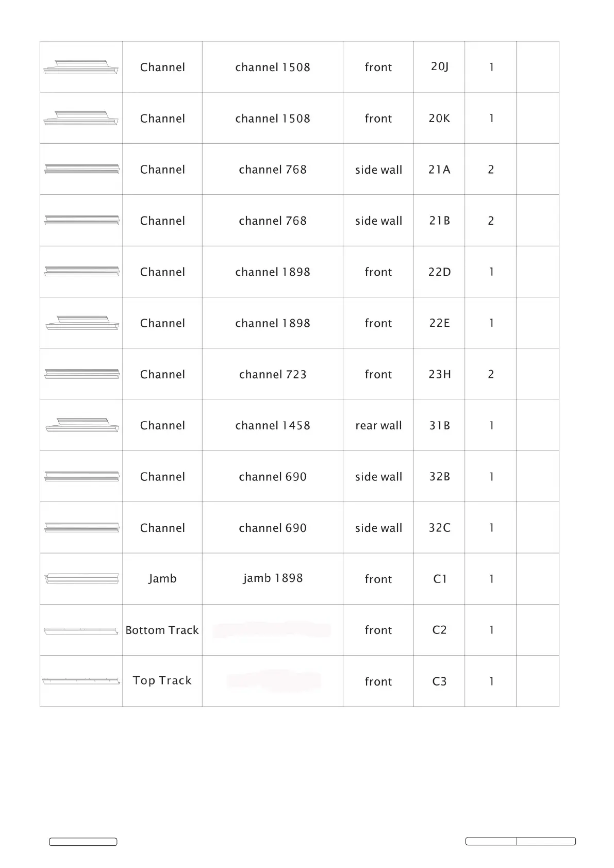Click the part drawing in row 32C
Screen dimensions: 614x868
pos(82,527)
